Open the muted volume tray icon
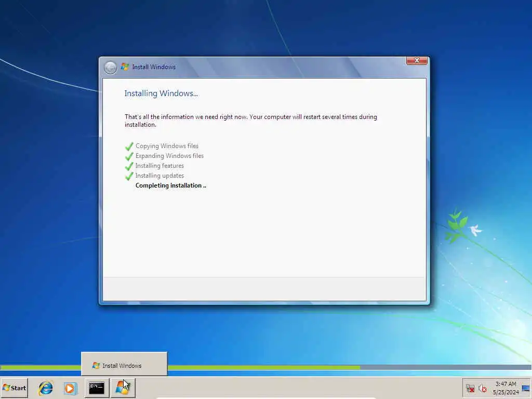The image size is (532, 399). click(x=483, y=389)
